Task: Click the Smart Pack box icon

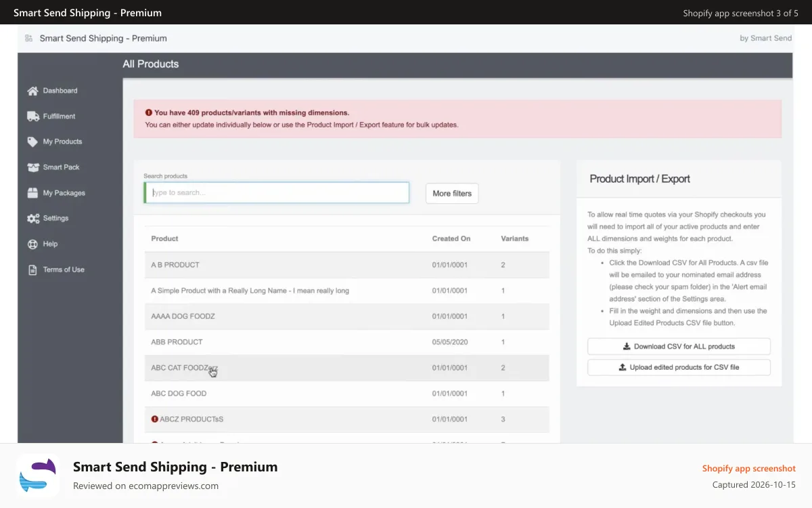Action: pos(32,167)
